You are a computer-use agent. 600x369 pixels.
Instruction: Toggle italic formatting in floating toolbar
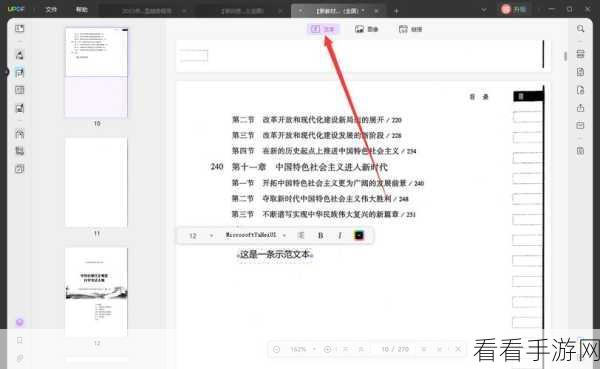[340, 235]
